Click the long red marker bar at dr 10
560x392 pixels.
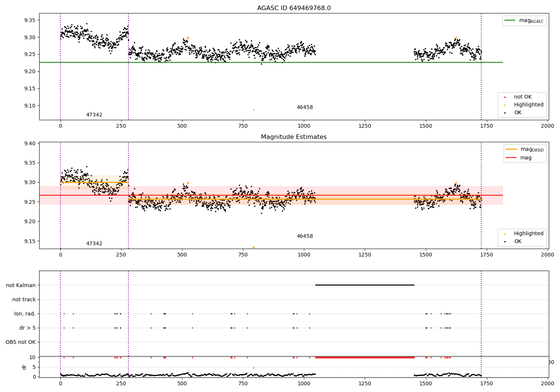pos(365,357)
